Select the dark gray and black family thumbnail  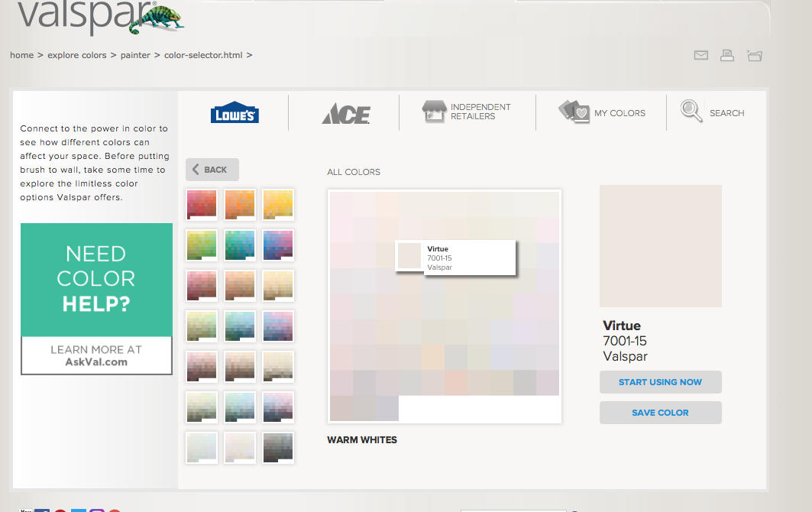click(x=278, y=447)
